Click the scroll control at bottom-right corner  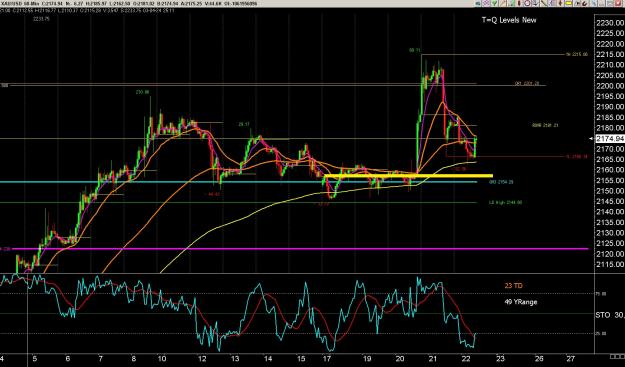[x=617, y=356]
